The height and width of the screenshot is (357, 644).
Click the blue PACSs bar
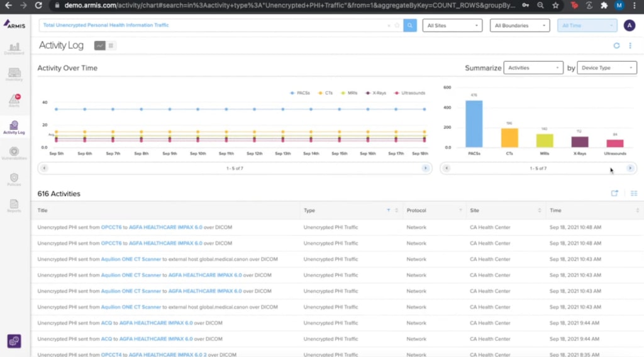point(474,124)
